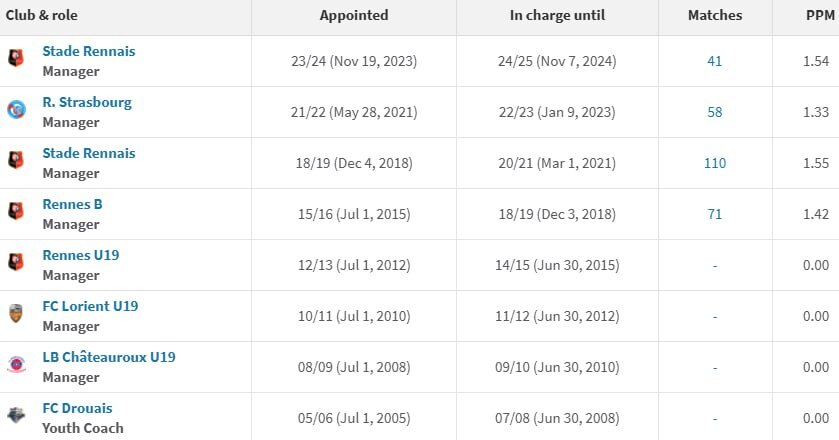
Task: View the 58 matches at Strasbourg
Action: click(714, 112)
